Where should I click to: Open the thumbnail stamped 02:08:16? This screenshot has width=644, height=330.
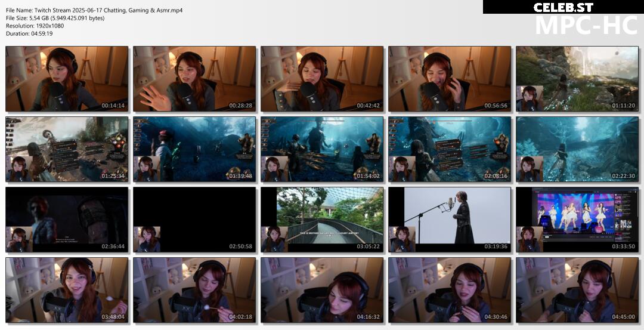[450, 149]
